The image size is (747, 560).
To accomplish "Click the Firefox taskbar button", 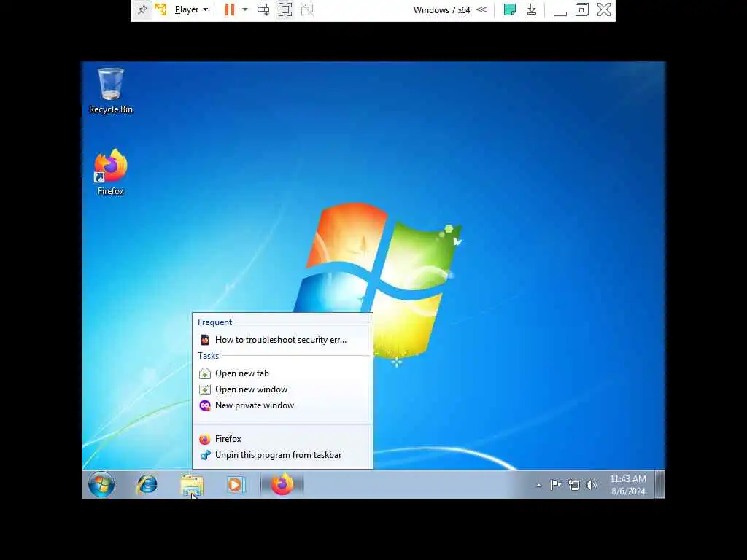I will point(282,485).
